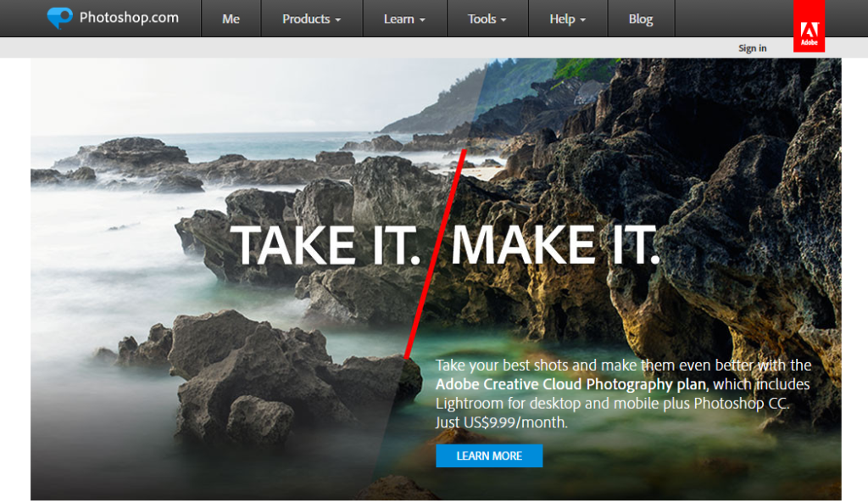Open the Products menu
This screenshot has height=503, width=868.
312,19
